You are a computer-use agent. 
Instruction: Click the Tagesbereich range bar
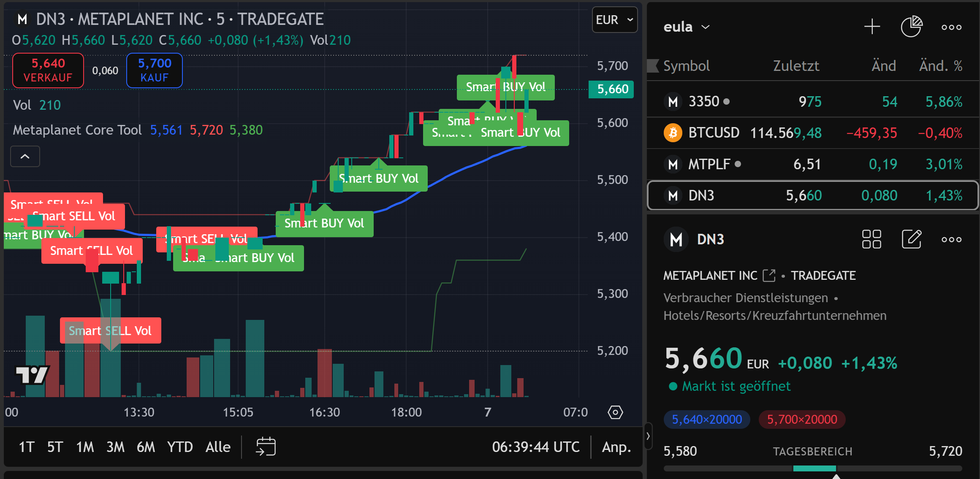(813, 468)
